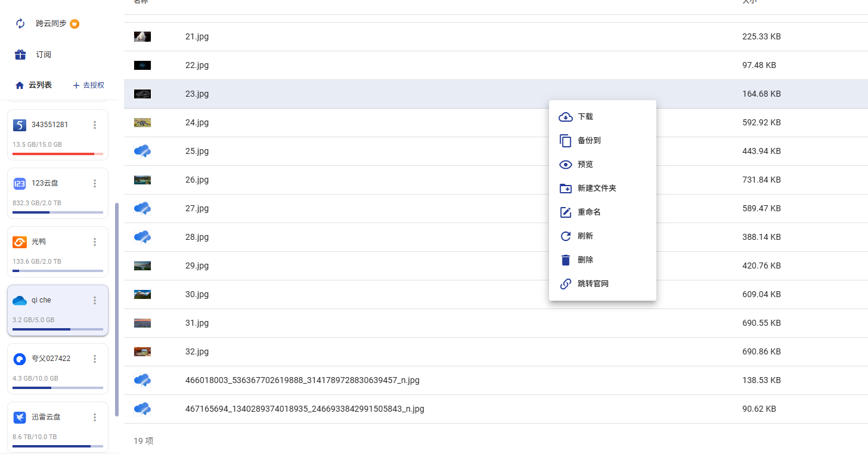Click the 迅雷云盘 bird logo icon
868x463 pixels.
20,417
